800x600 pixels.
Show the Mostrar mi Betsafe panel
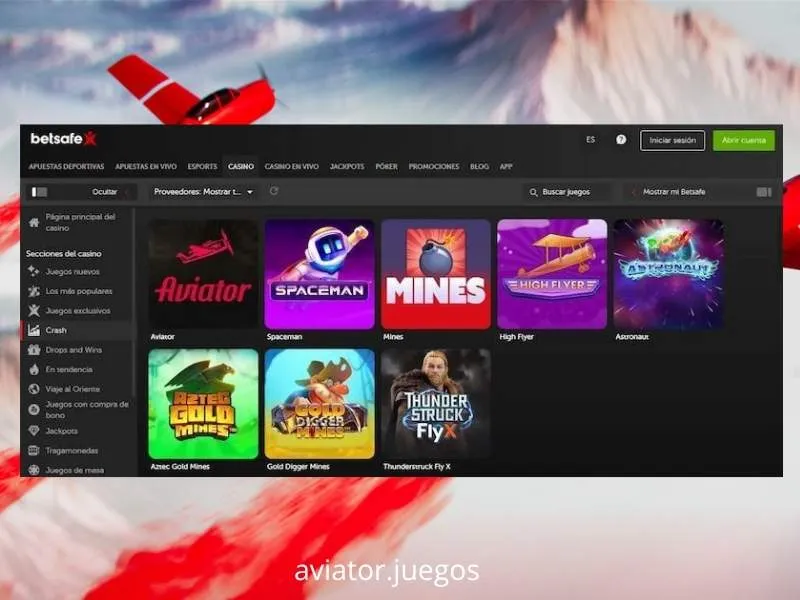click(674, 192)
